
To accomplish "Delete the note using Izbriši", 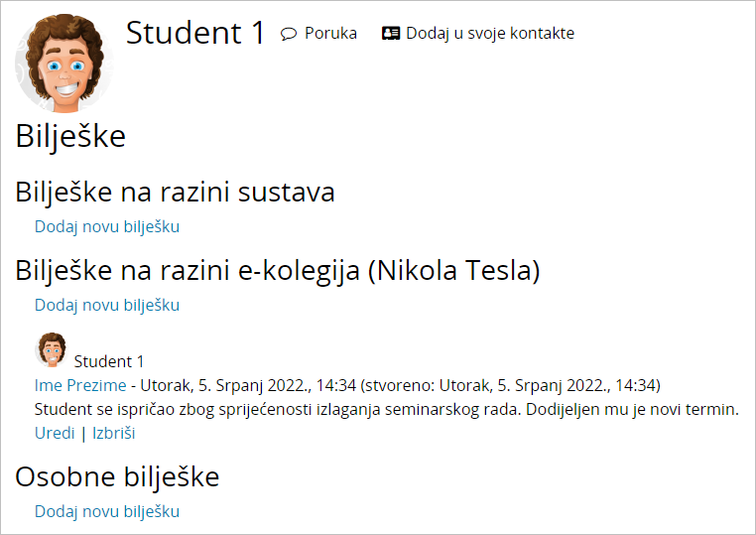I will pos(114,433).
